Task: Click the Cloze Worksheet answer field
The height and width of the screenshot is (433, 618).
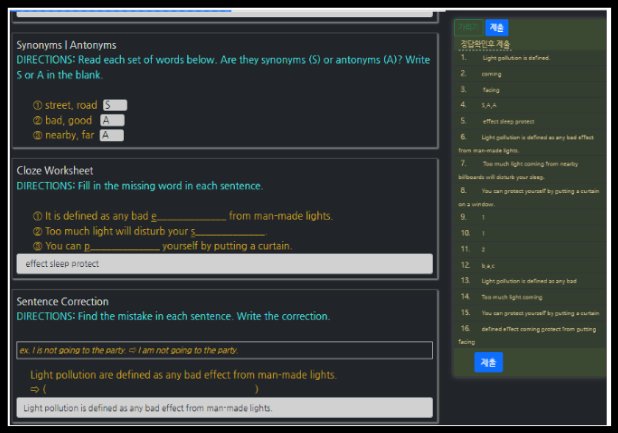Action: (225, 264)
